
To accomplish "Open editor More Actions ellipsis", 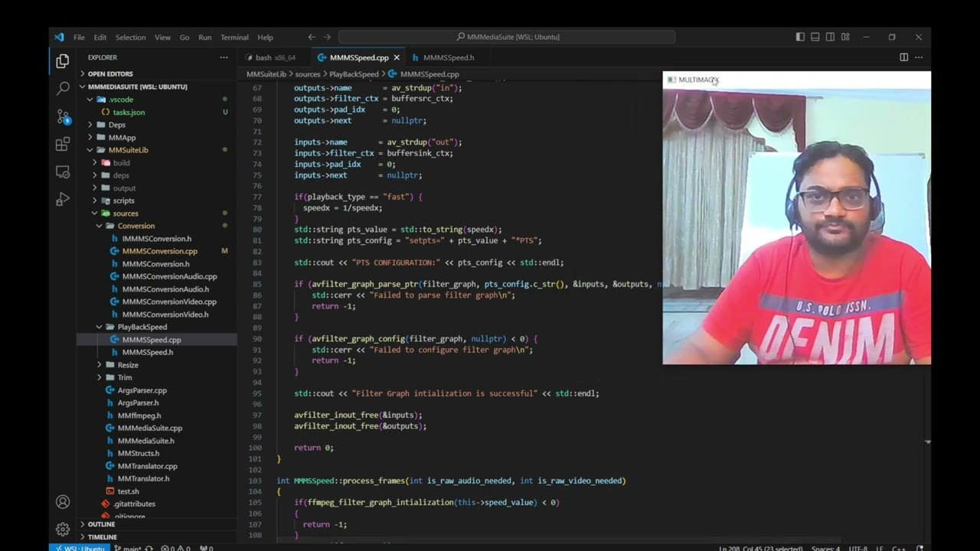I will [919, 57].
